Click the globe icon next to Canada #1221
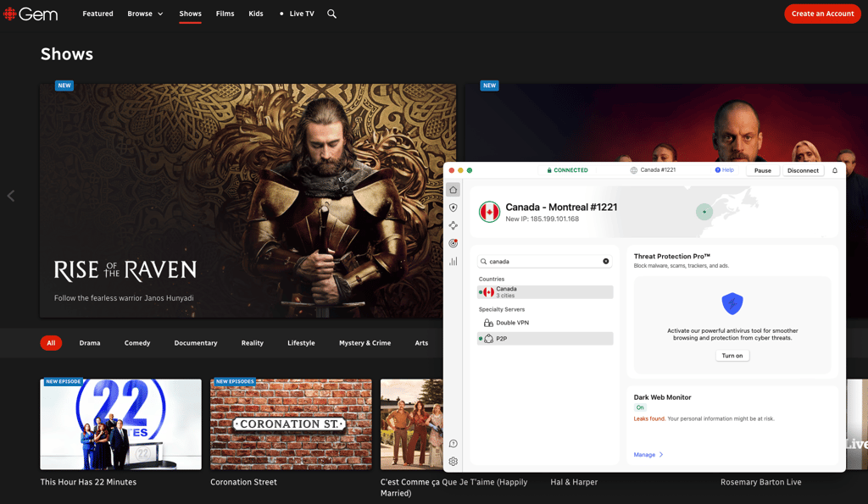Image resolution: width=868 pixels, height=504 pixels. 633,170
